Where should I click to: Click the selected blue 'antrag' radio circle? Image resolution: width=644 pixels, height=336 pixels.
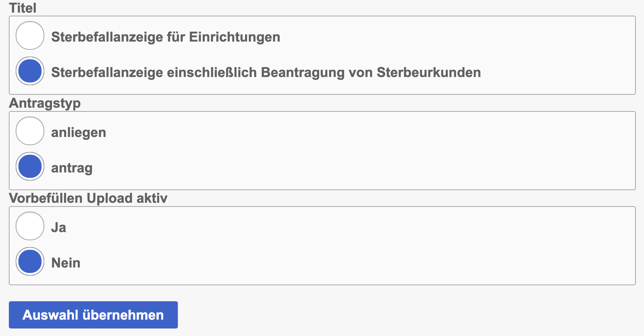tap(30, 167)
